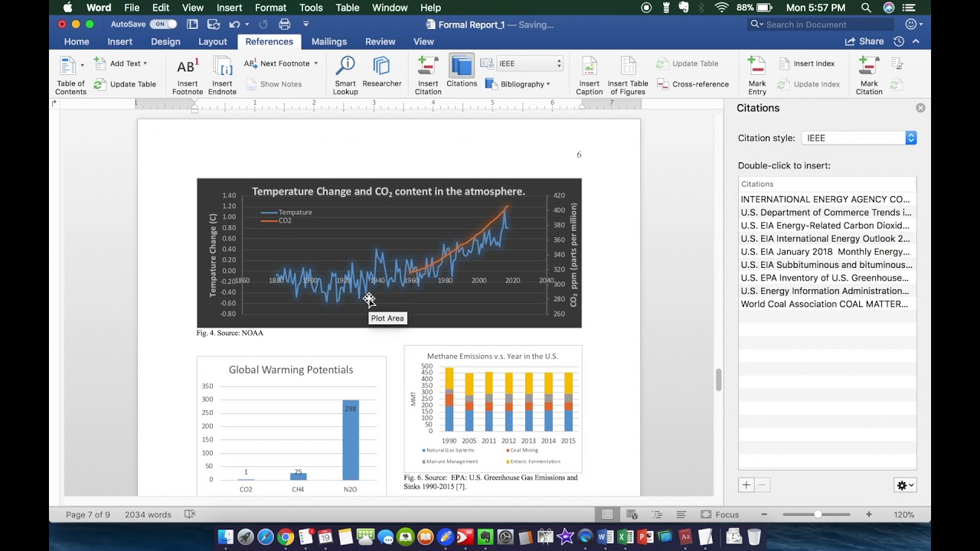Switch to Draft view icon
The image size is (980, 551).
[681, 514]
